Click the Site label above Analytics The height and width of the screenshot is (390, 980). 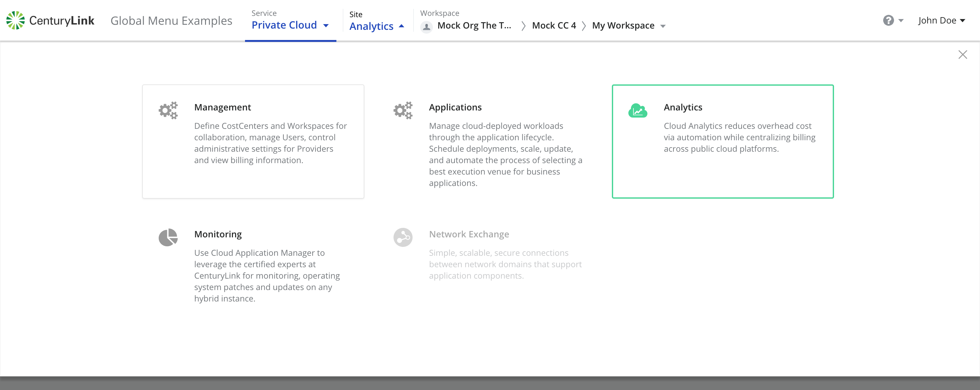click(x=356, y=15)
